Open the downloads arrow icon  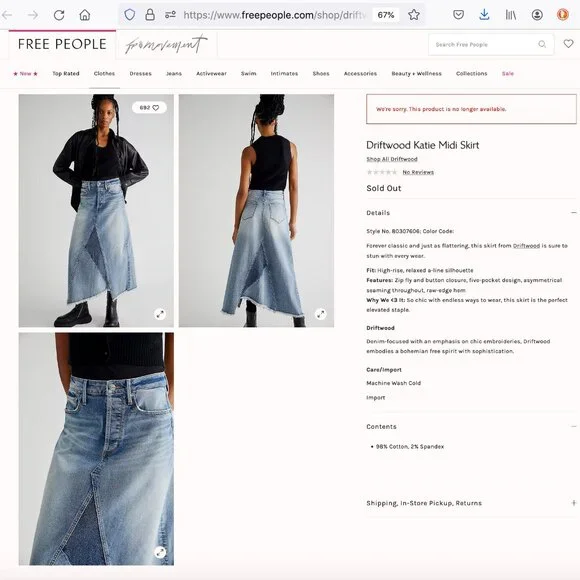pyautogui.click(x=484, y=15)
